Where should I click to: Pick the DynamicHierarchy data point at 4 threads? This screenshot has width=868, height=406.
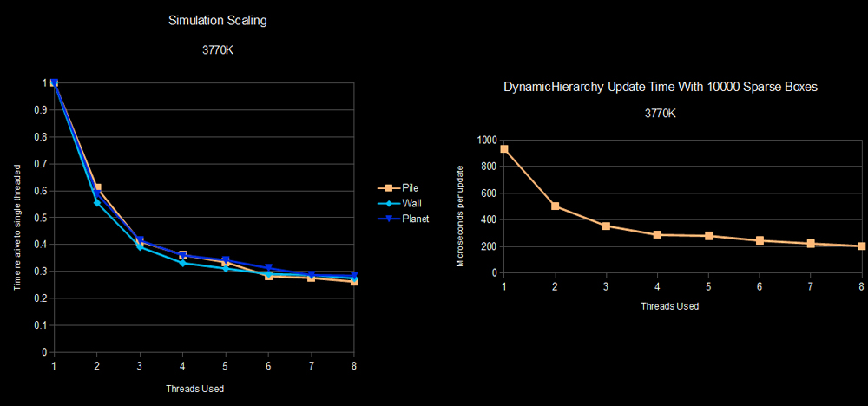click(x=657, y=234)
